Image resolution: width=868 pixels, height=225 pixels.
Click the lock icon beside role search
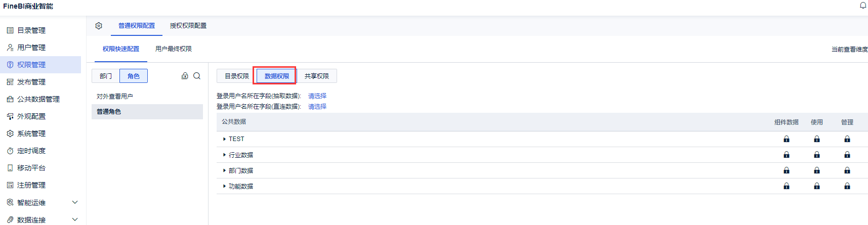coord(185,76)
